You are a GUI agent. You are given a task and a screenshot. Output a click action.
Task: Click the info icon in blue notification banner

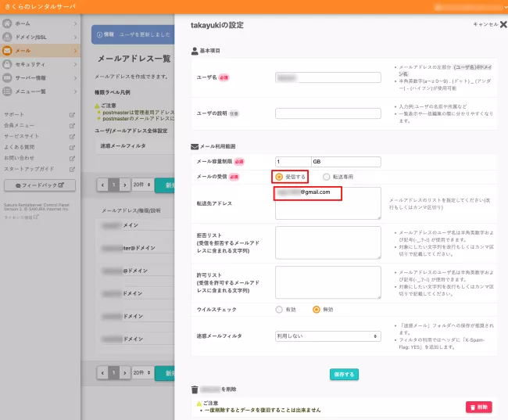pos(100,34)
